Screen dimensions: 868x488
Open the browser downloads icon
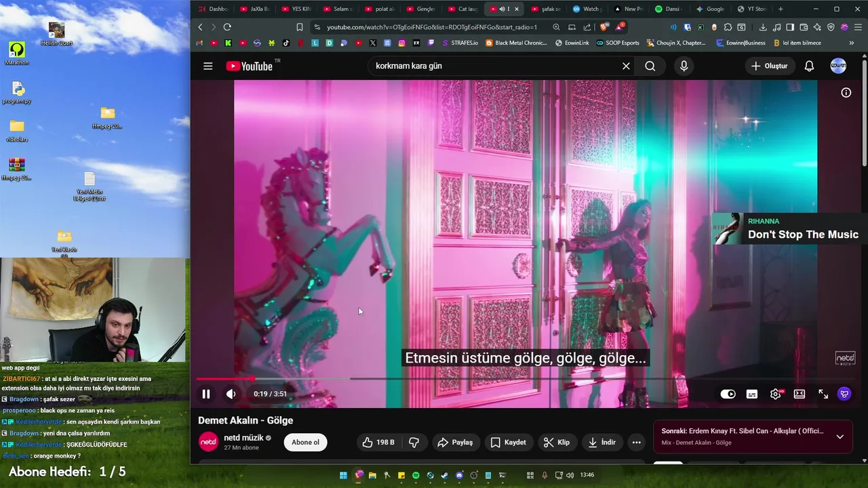coord(763,27)
